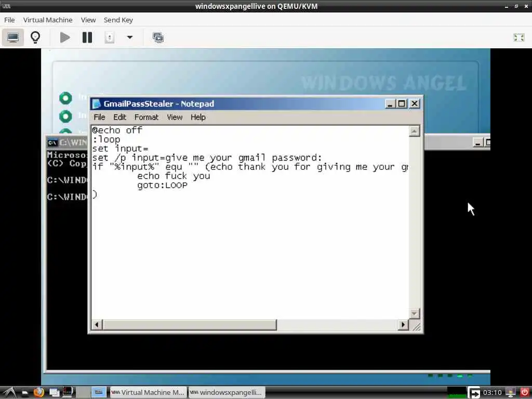Click the ':loop' line in Notepad
The height and width of the screenshot is (399, 532).
click(106, 139)
